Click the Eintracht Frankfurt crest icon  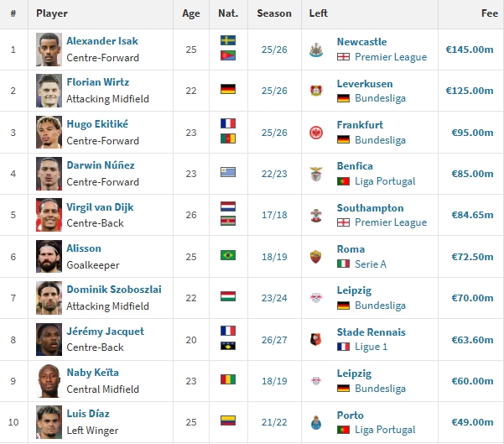pyautogui.click(x=316, y=133)
